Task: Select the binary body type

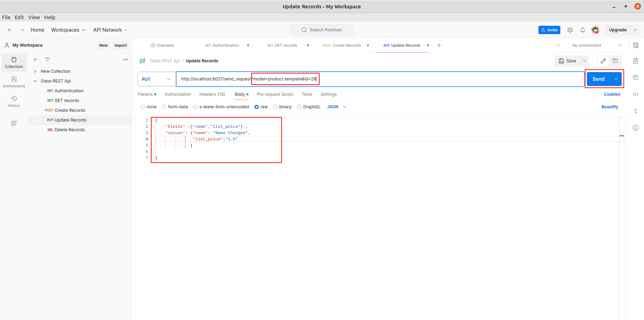Action: [x=275, y=107]
